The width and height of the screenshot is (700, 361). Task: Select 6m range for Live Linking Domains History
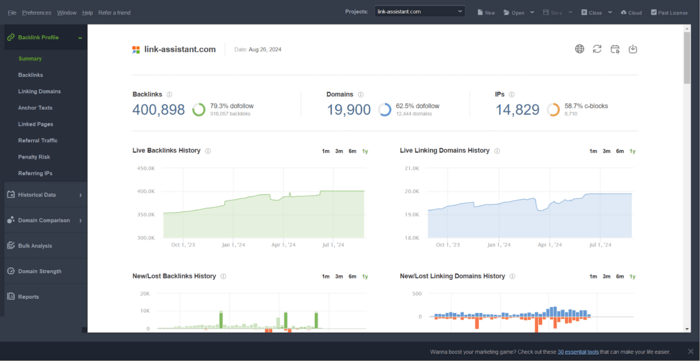tap(620, 151)
